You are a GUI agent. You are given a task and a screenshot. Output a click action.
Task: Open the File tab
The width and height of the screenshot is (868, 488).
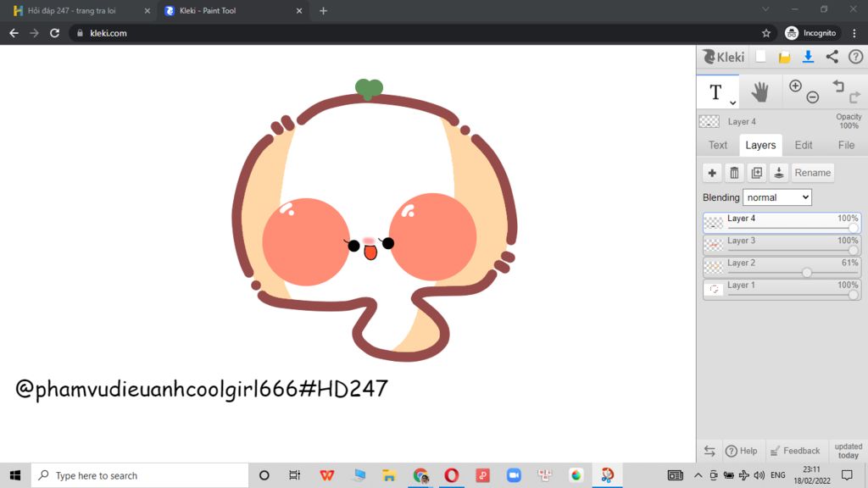pyautogui.click(x=846, y=145)
